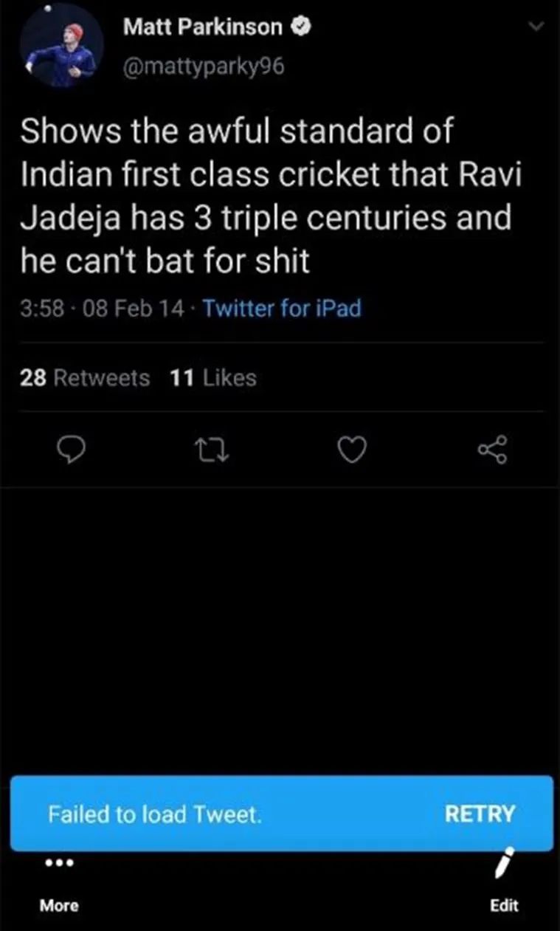Click the verified badge beside Matt Parkinson
The image size is (560, 931).
300,28
